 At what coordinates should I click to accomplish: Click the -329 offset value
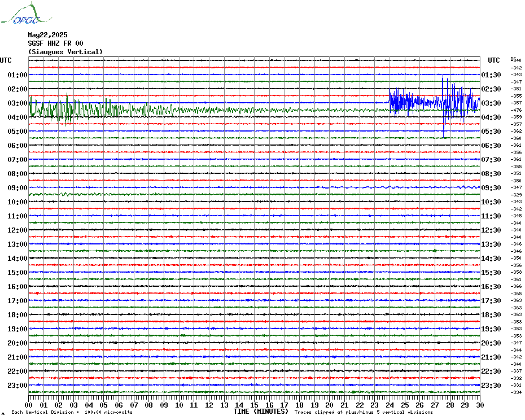[x=517, y=195]
